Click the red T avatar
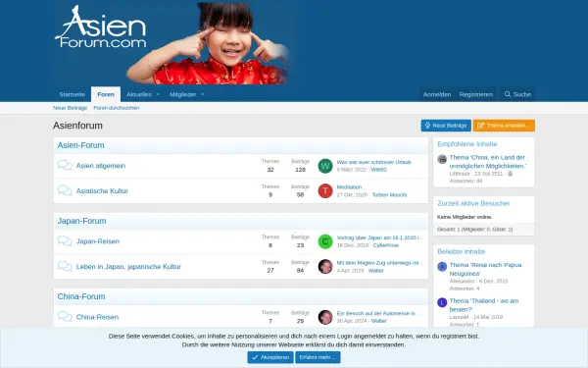588x368 pixels. (x=325, y=190)
